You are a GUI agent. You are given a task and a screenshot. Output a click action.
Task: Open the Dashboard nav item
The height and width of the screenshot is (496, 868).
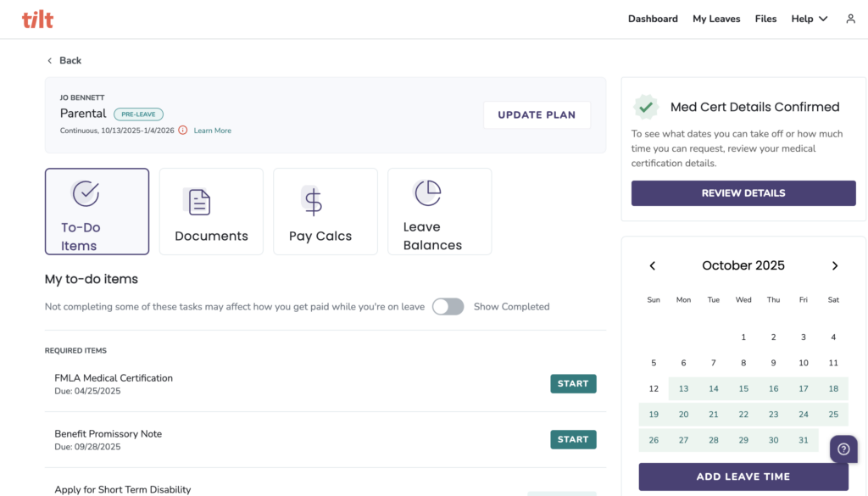click(653, 19)
